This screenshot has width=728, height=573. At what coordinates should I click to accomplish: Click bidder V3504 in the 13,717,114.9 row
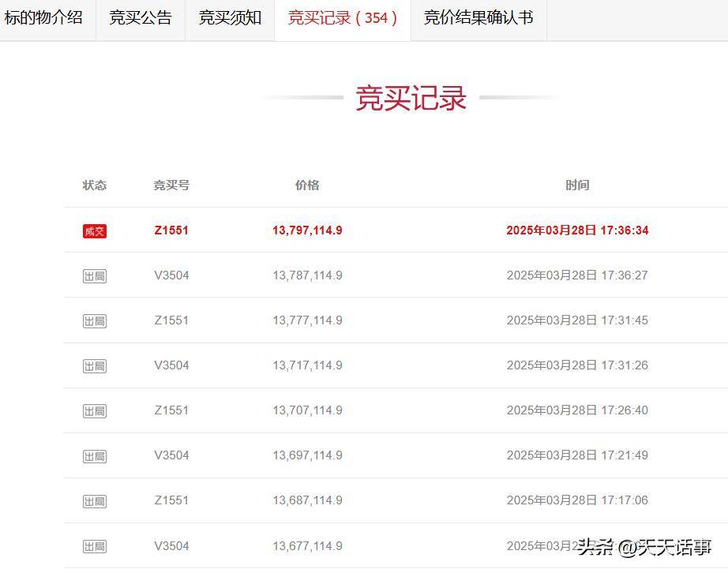point(171,365)
